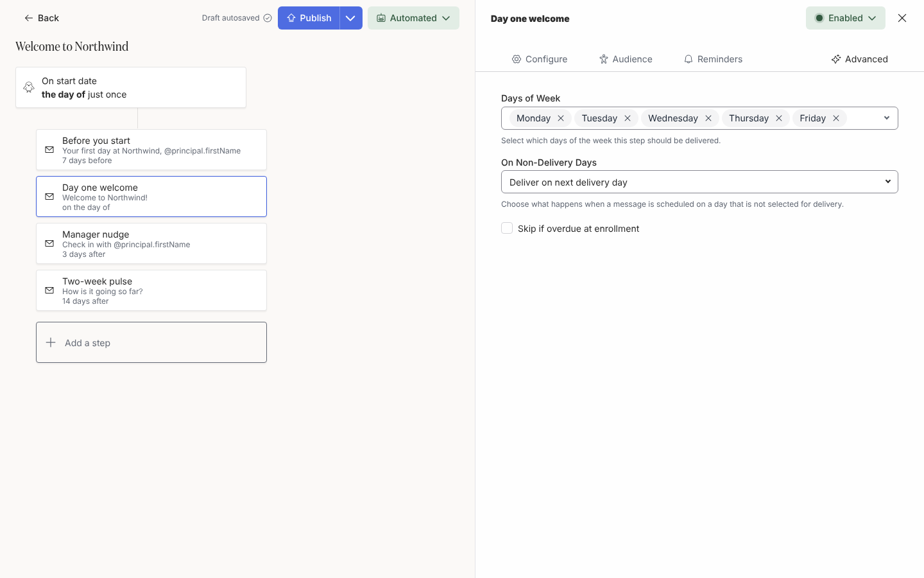
Task: Add a step to the workflow
Action: (151, 342)
